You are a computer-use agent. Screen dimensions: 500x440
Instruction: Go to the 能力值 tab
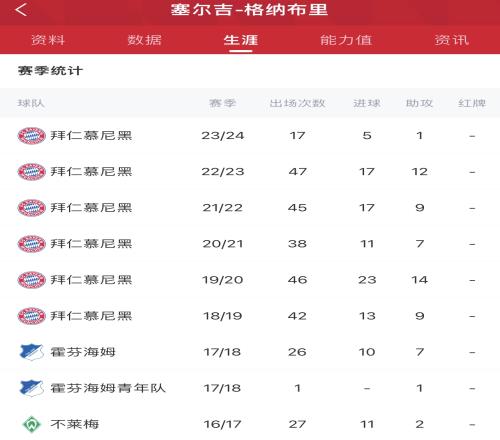[x=346, y=40]
